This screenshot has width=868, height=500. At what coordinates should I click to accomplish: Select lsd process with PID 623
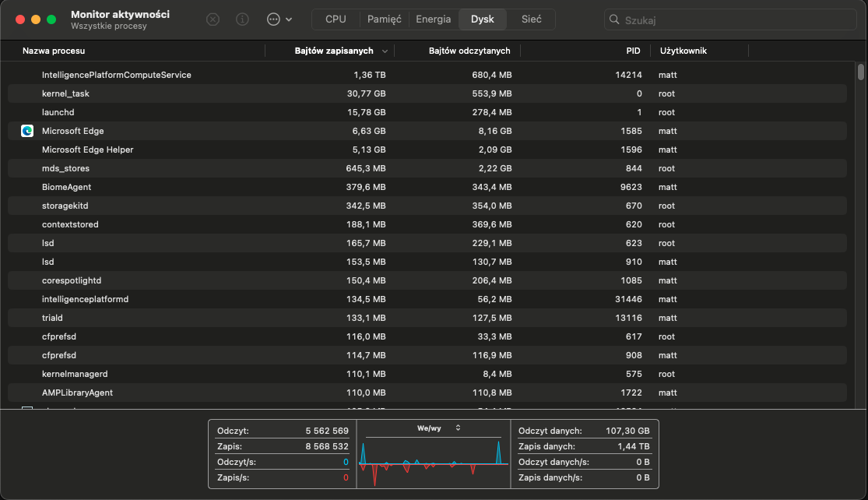point(427,243)
